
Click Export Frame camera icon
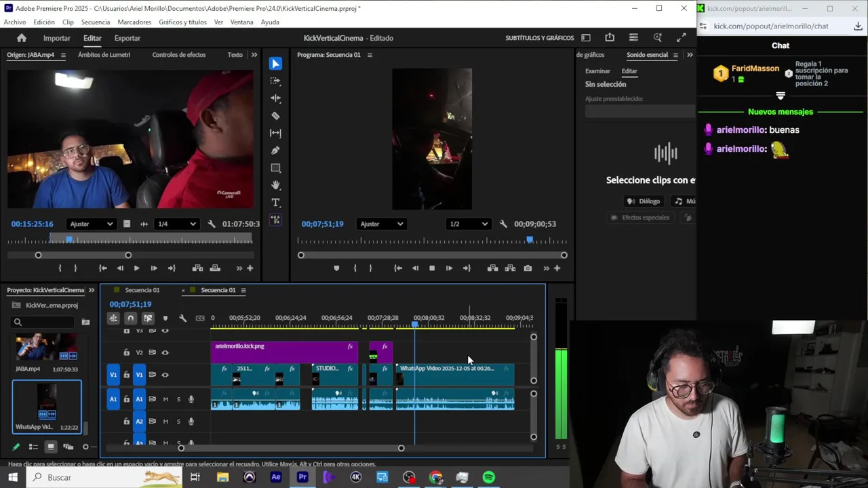point(528,268)
